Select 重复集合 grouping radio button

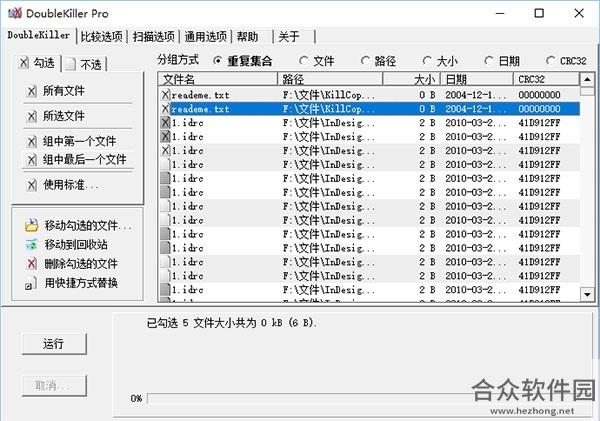(x=217, y=61)
